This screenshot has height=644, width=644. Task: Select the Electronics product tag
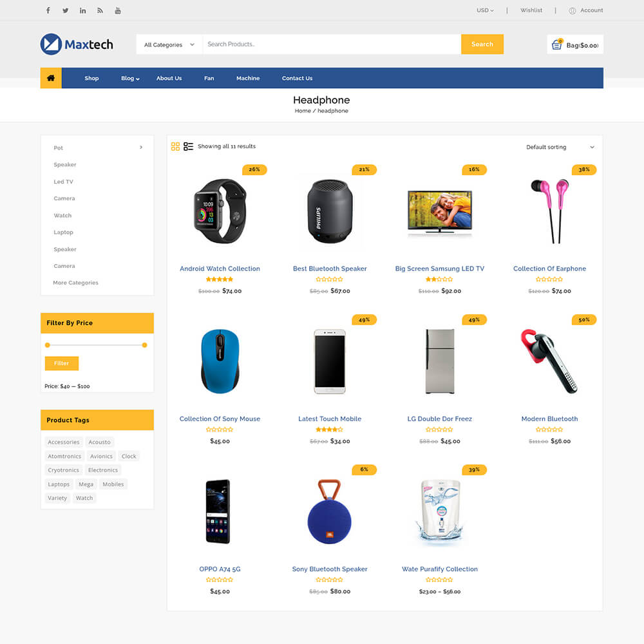pos(102,470)
